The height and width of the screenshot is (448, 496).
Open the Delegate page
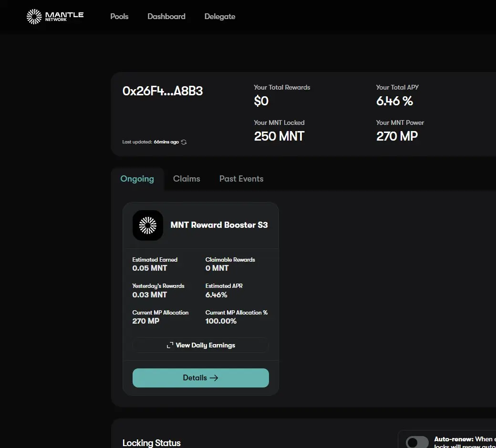[220, 16]
